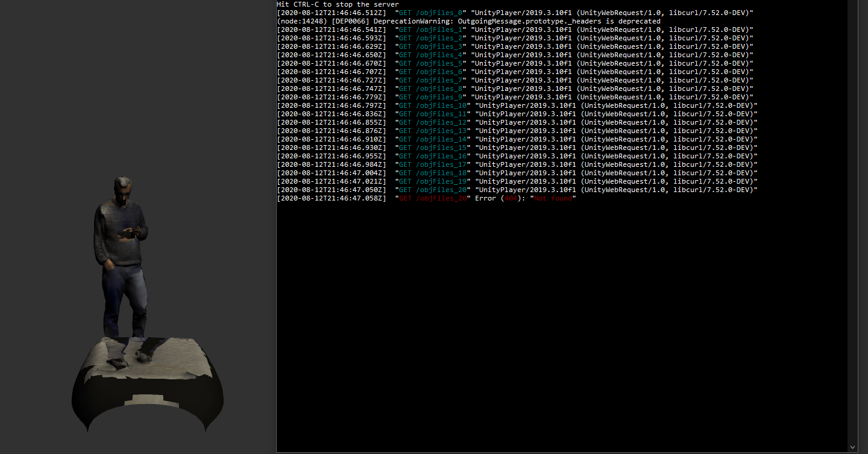The height and width of the screenshot is (454, 868).
Task: Click the DeprecationWarning DEP0066 log line
Action: pos(468,21)
